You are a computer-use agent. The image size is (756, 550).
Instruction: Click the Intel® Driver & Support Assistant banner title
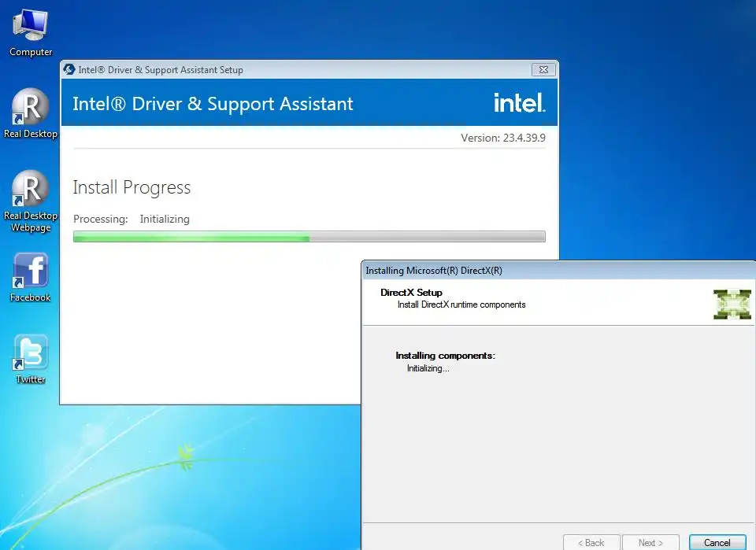point(213,104)
